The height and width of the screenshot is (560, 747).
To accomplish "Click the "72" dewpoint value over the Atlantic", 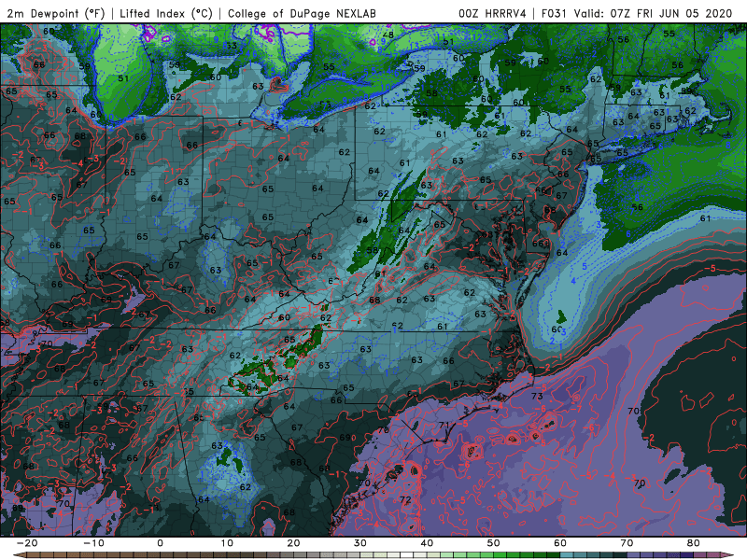I will 405,499.
